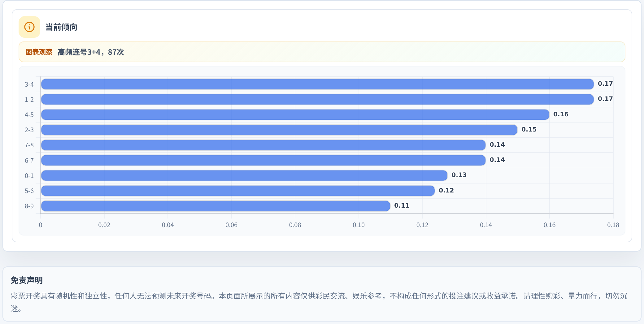The width and height of the screenshot is (644, 324).
Task: Click the 0.17 value of the 3-4 bar
Action: tap(605, 84)
